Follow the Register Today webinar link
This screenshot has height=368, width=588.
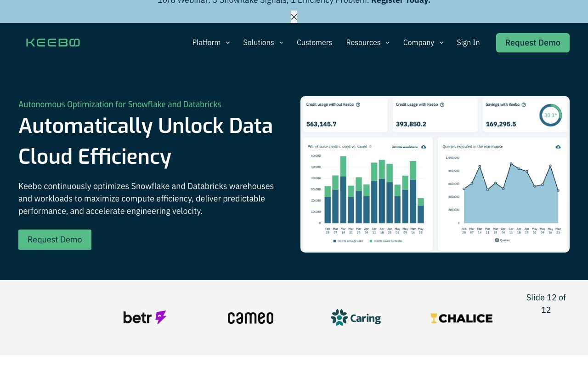click(x=401, y=2)
